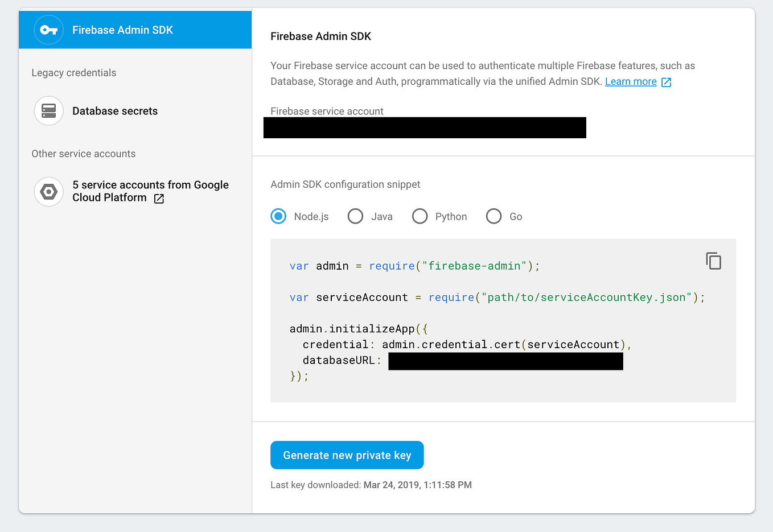
Task: Click the external link icon next to Learn more
Action: click(665, 81)
